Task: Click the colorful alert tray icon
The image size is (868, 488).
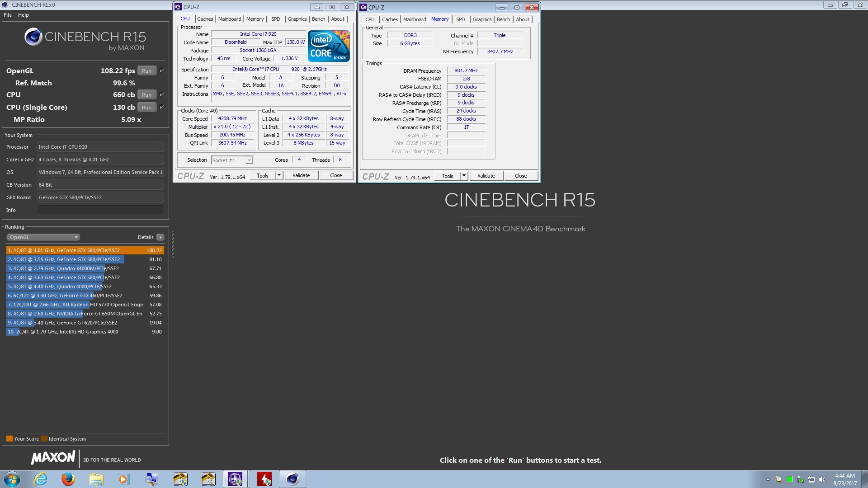Action: (778, 479)
